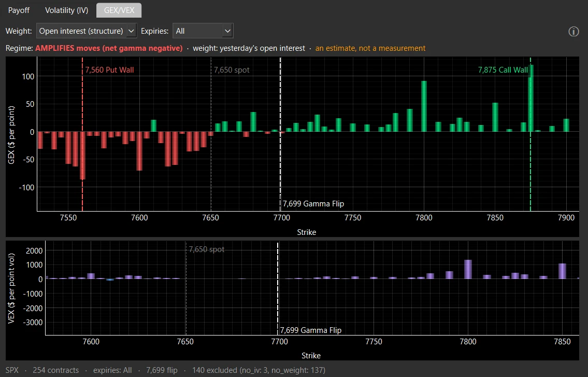
Task: Click the red GEX bar at the 7,560 Put Wall
Action: 82,156
